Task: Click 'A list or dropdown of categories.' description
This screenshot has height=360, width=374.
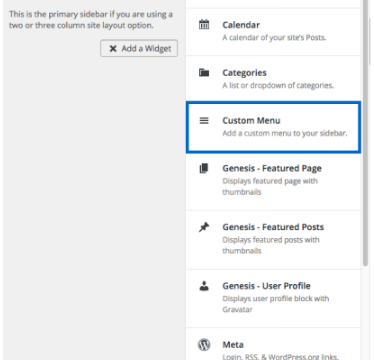Action: tap(278, 85)
